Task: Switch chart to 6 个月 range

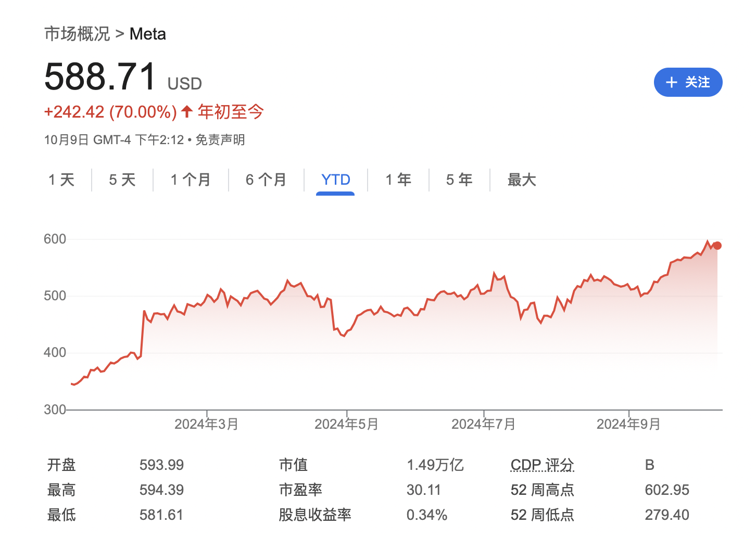Action: (x=266, y=180)
